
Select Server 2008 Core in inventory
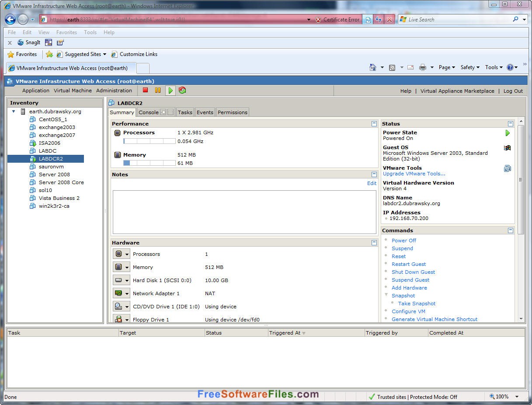click(61, 182)
